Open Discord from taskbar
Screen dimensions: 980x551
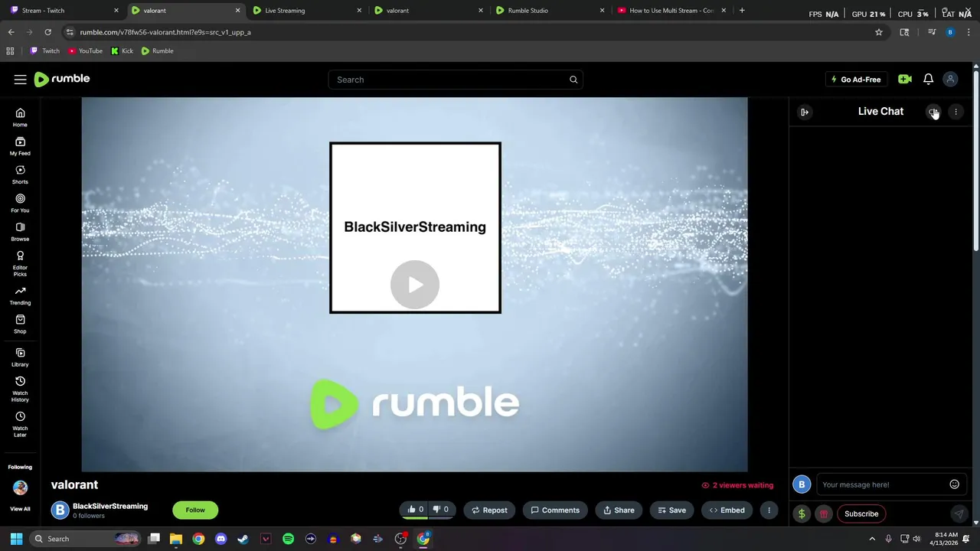pyautogui.click(x=220, y=539)
